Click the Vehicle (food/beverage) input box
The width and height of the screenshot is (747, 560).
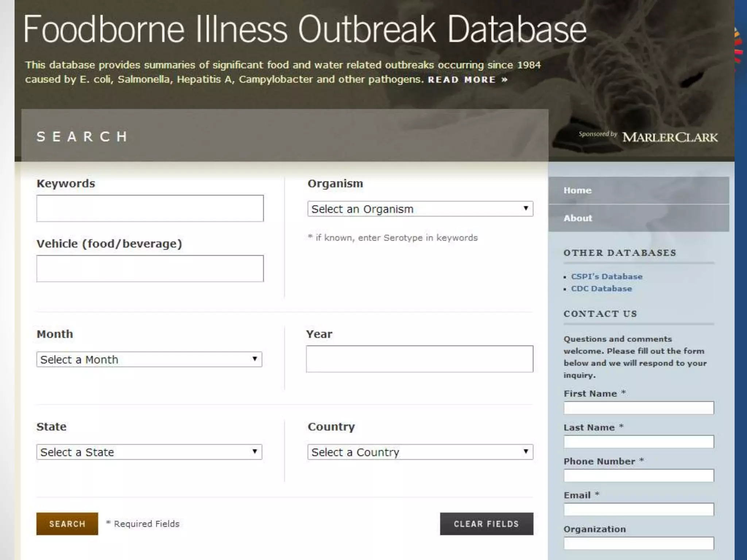[150, 269]
